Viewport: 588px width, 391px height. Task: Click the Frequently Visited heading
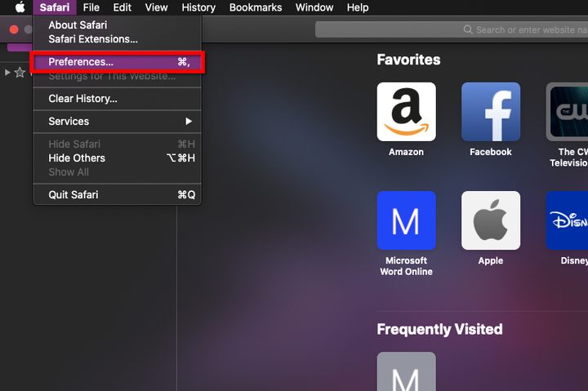pyautogui.click(x=439, y=329)
